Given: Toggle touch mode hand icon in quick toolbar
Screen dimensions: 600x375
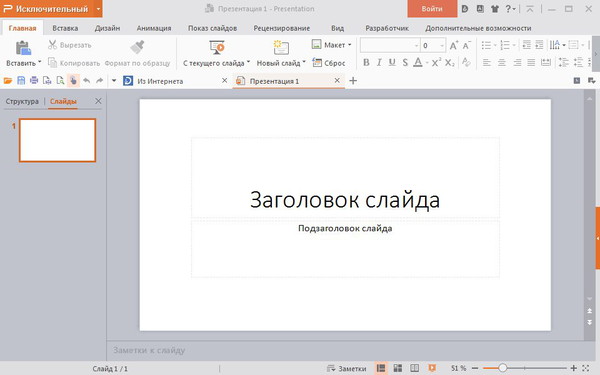Looking at the screenshot, I should (73, 81).
